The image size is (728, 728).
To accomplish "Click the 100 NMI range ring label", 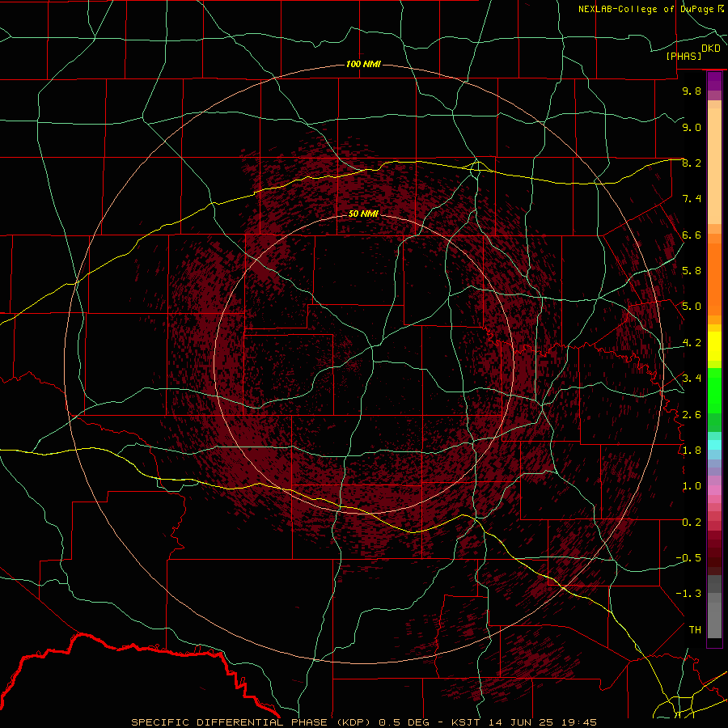I will (x=363, y=64).
